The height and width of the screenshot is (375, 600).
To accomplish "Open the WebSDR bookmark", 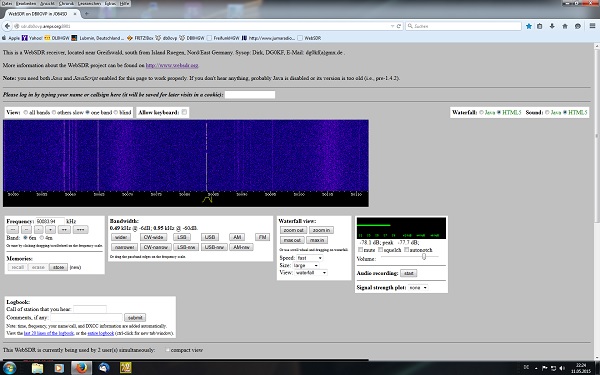I will point(310,38).
